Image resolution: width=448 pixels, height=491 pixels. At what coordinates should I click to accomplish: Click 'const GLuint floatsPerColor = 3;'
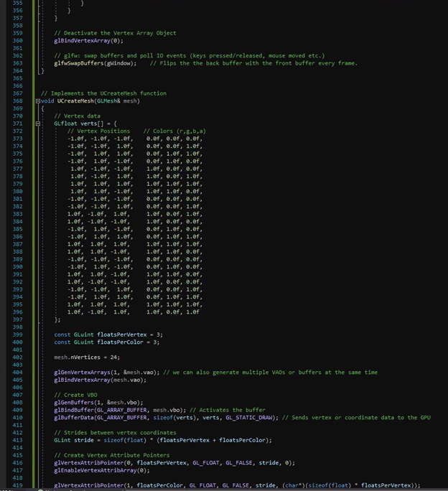pyautogui.click(x=107, y=342)
